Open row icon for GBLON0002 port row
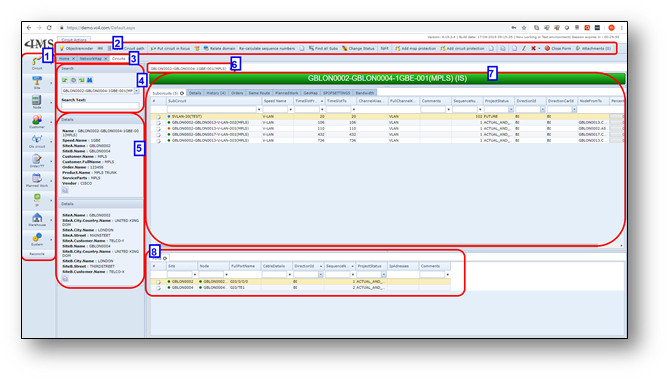The height and width of the screenshot is (381, 670). (159, 281)
